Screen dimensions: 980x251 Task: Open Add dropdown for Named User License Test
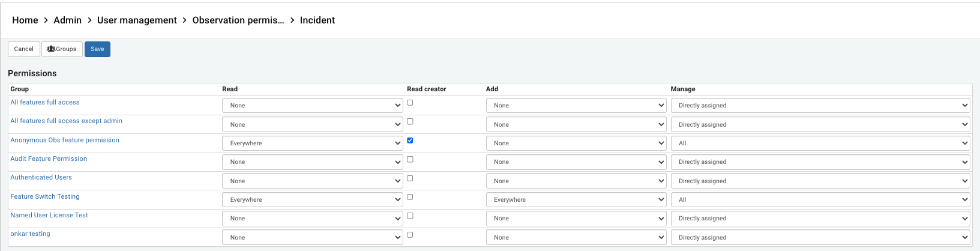[576, 219]
